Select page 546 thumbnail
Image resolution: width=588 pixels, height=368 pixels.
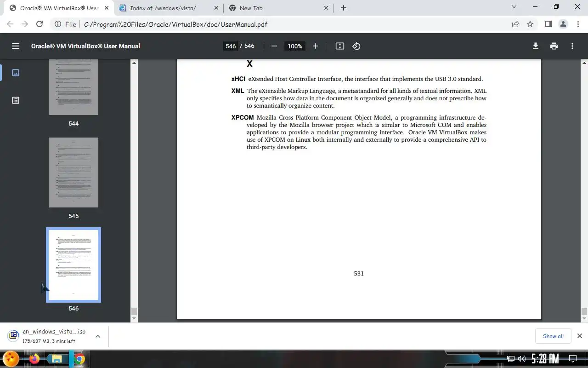73,265
